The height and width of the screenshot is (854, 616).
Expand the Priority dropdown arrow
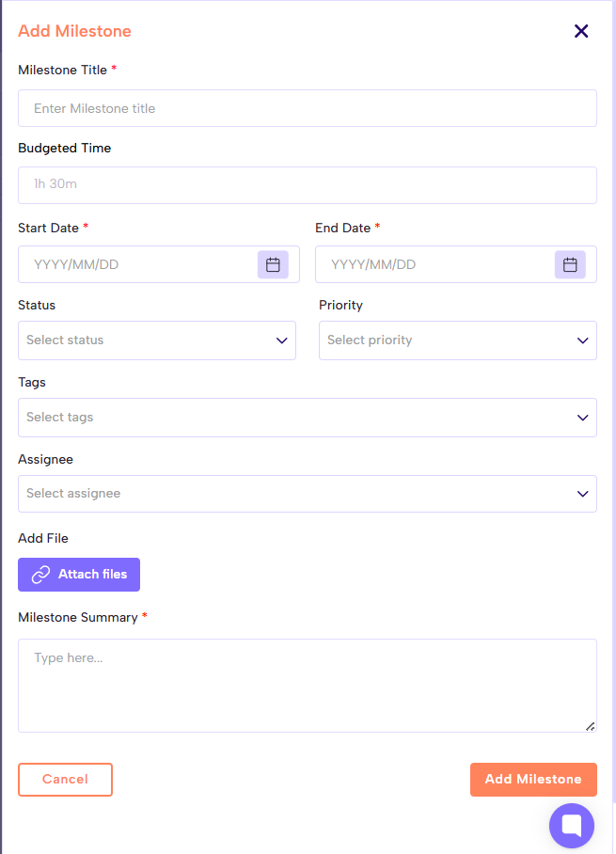pyautogui.click(x=582, y=340)
